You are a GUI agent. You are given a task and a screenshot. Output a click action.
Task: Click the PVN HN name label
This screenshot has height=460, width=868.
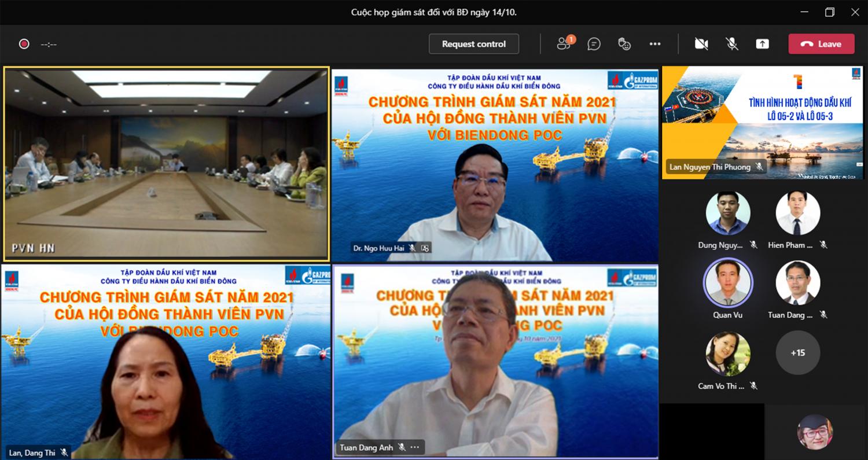pos(33,248)
